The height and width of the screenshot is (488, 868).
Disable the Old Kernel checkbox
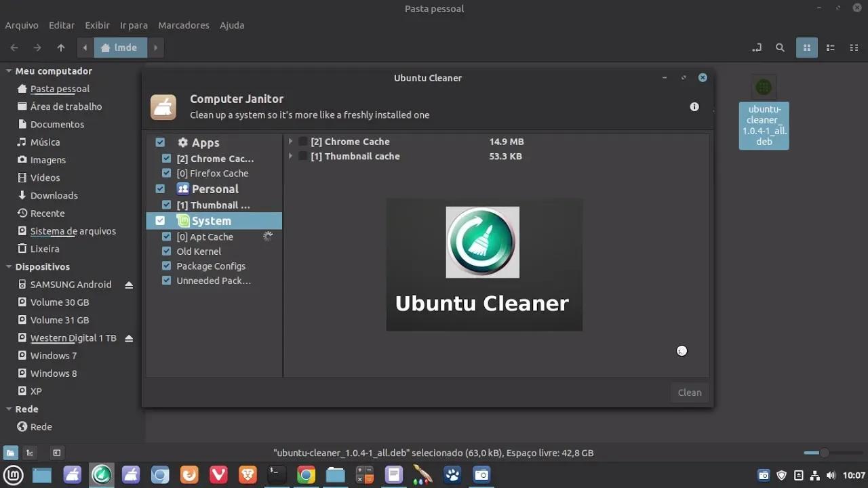click(166, 251)
